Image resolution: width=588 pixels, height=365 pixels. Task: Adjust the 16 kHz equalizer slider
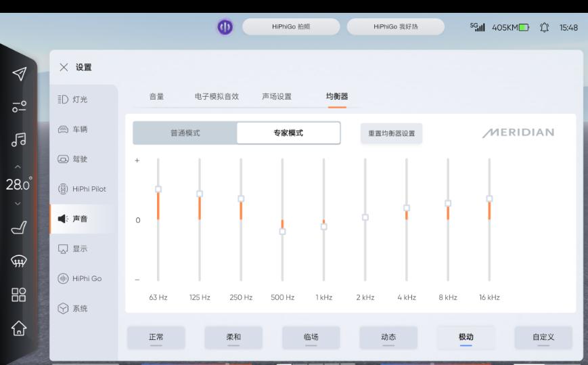(x=489, y=198)
